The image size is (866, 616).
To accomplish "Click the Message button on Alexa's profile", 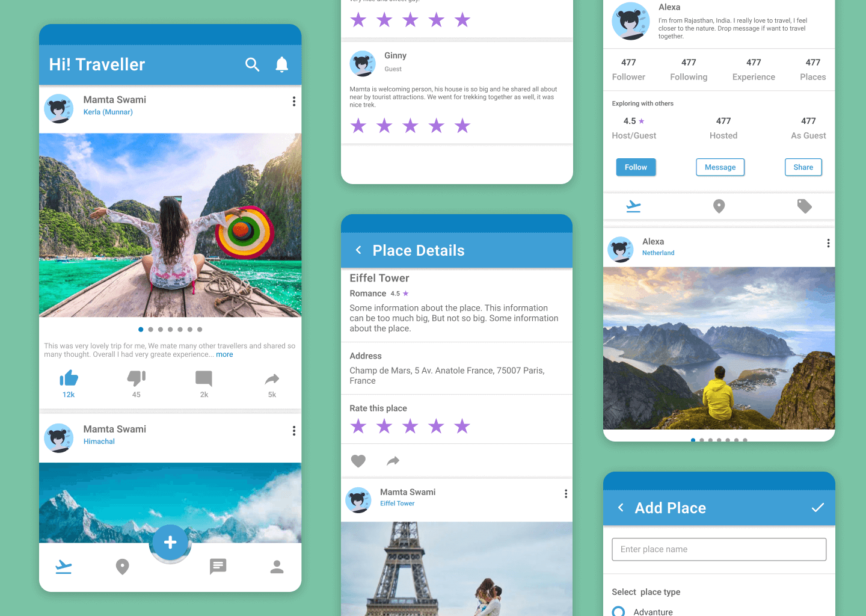I will pyautogui.click(x=720, y=167).
